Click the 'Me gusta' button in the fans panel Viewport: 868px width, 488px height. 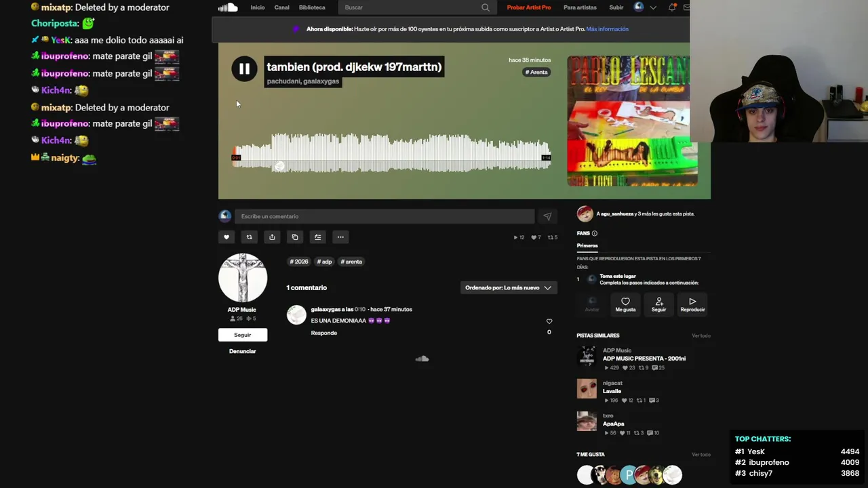tap(625, 304)
